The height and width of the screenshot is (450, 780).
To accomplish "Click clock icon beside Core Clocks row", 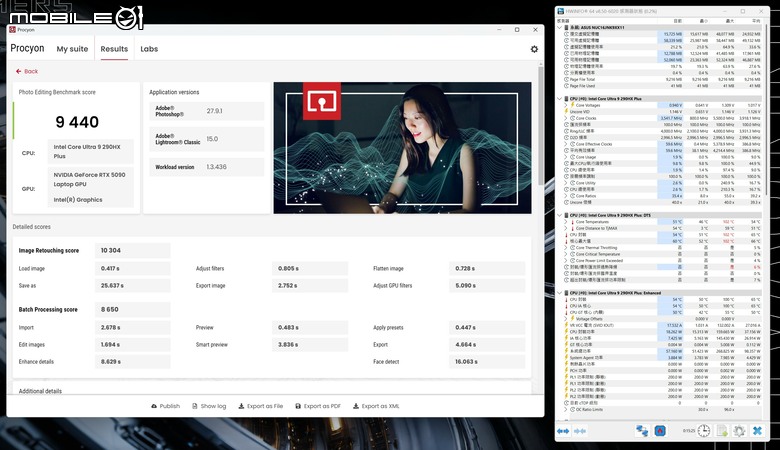I will coord(573,118).
